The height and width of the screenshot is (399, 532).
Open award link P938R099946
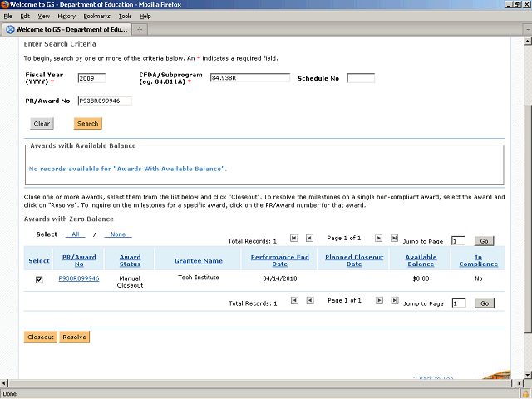[79, 278]
